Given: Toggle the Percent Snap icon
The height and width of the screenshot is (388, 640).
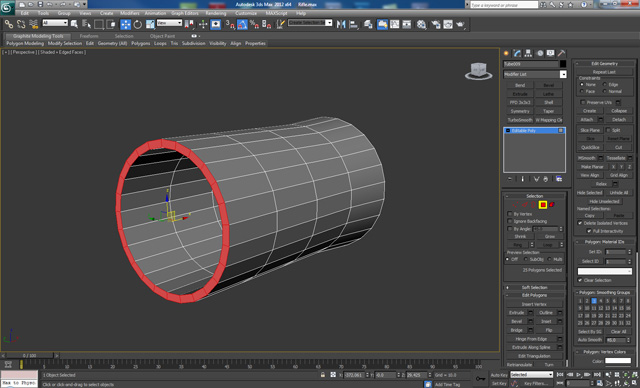Looking at the screenshot, I should click(254, 24).
